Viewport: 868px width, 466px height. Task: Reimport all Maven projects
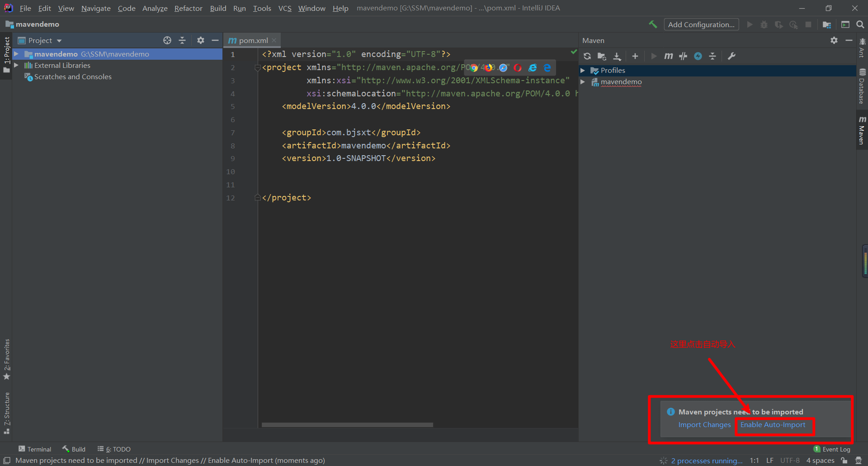coord(587,56)
